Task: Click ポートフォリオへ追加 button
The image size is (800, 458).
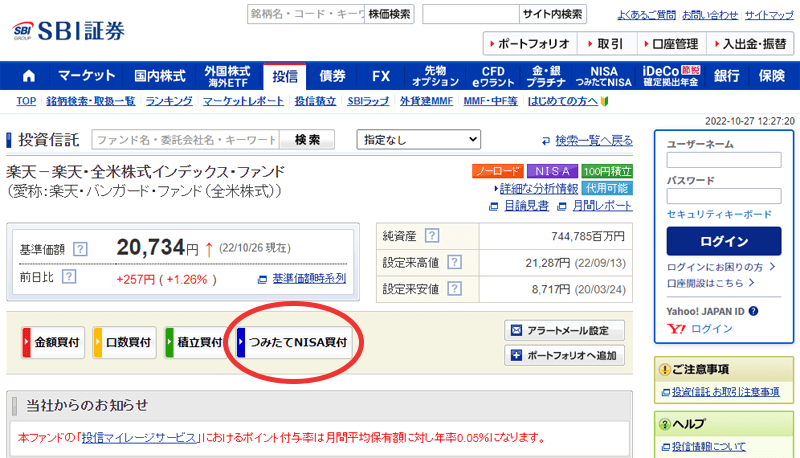Action: point(564,355)
